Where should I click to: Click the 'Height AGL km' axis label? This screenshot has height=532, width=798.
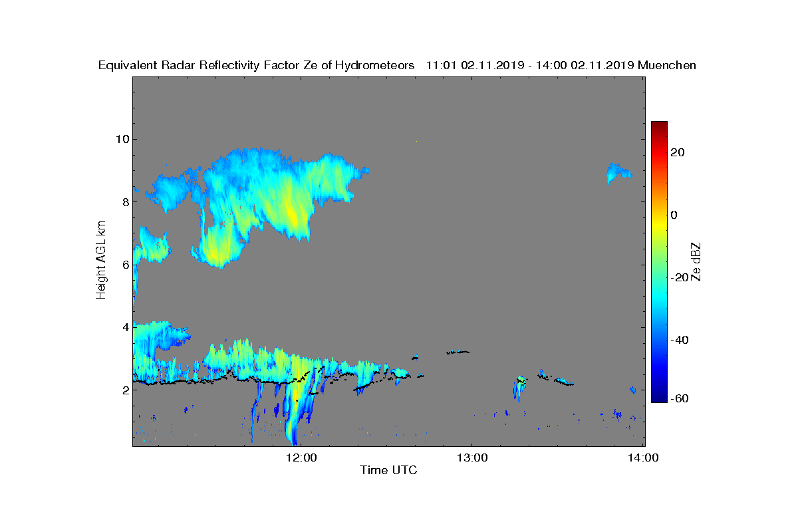pos(101,260)
